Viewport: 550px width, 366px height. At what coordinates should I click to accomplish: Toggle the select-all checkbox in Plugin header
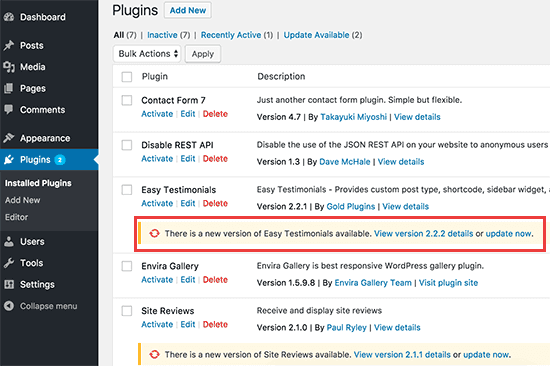[x=127, y=76]
